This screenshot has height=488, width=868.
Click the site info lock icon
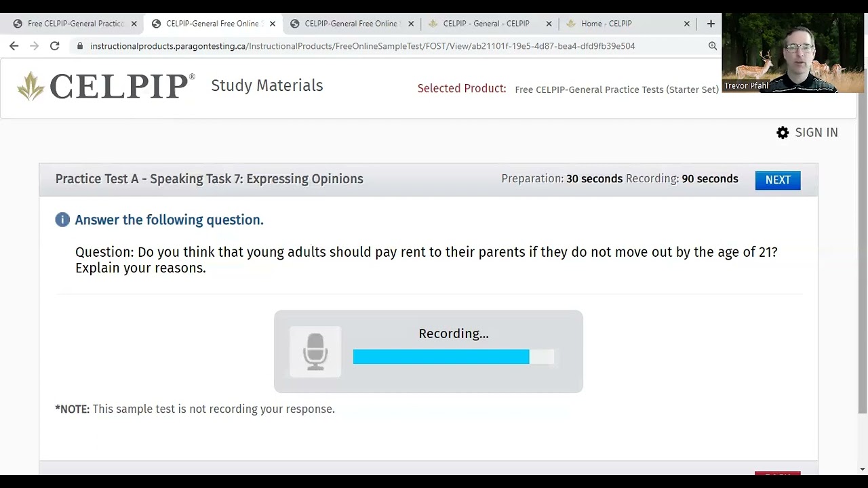tap(80, 46)
